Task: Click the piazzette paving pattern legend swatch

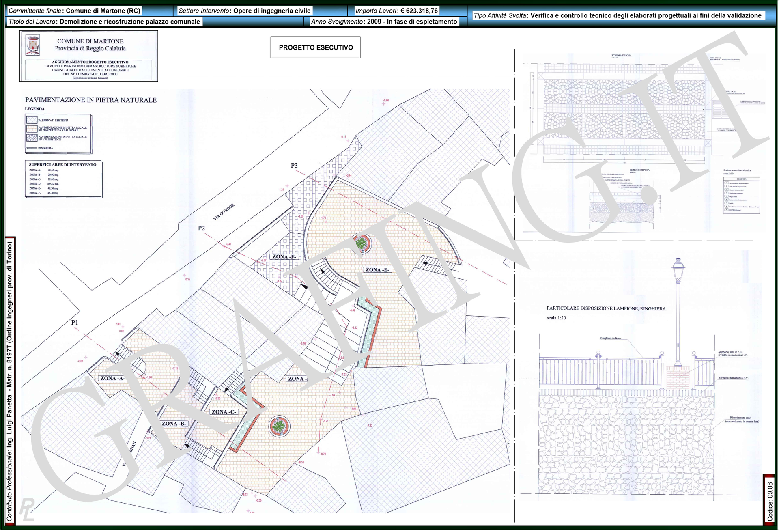Action: (x=32, y=129)
